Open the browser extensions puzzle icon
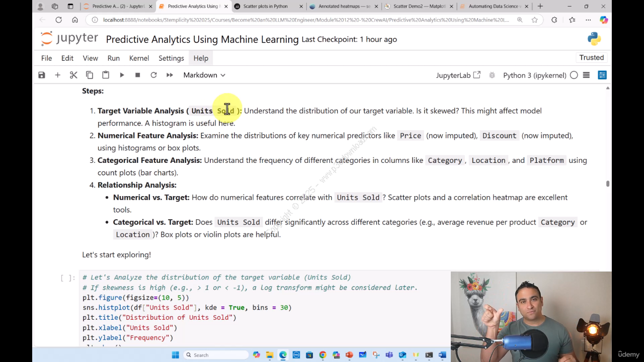The height and width of the screenshot is (362, 644). (x=554, y=20)
